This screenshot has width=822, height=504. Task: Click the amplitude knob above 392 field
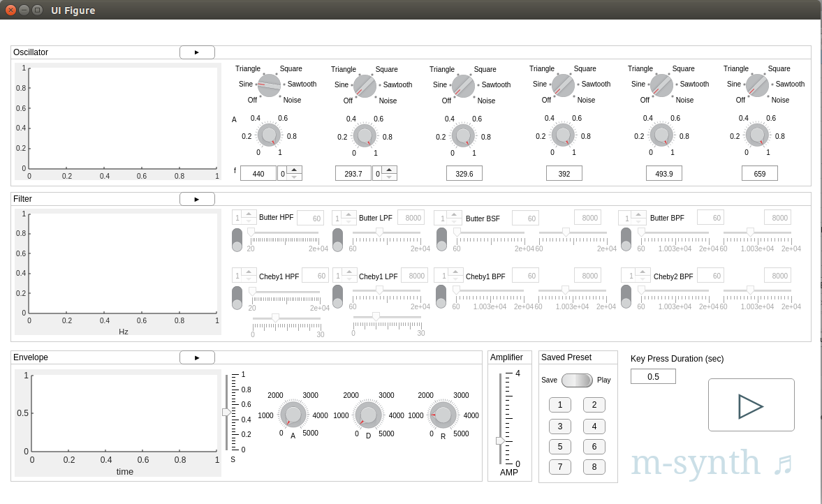563,135
